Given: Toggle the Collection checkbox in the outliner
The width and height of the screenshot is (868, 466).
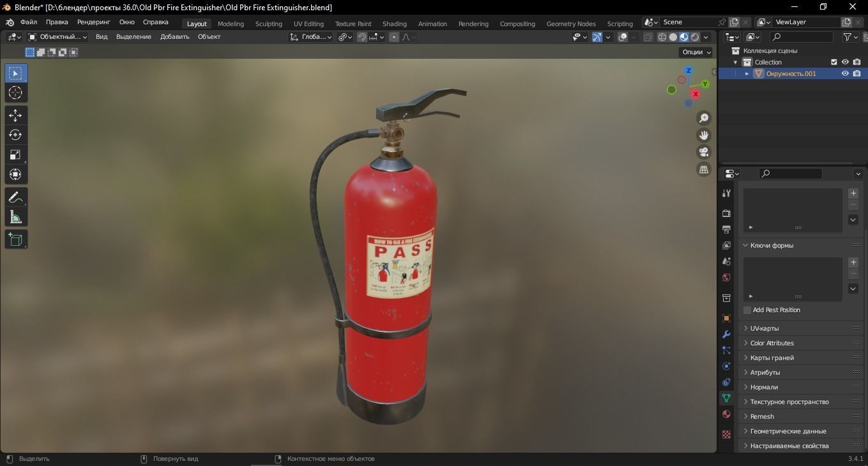Looking at the screenshot, I should coord(833,62).
